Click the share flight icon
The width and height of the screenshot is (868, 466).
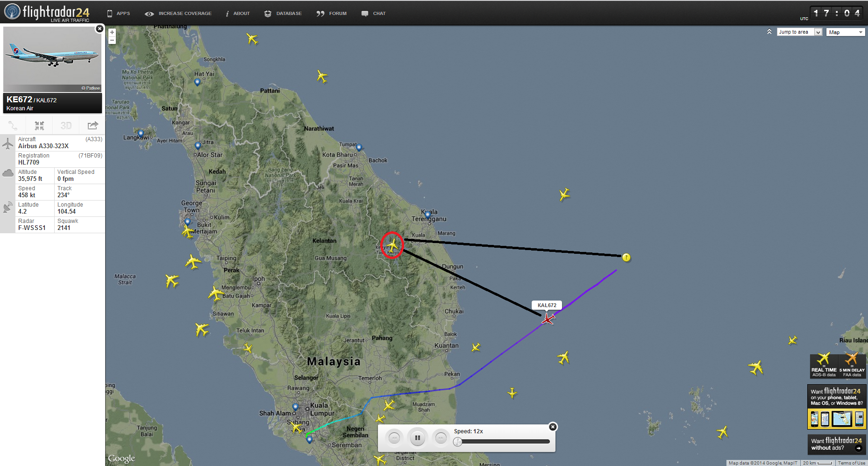click(92, 125)
